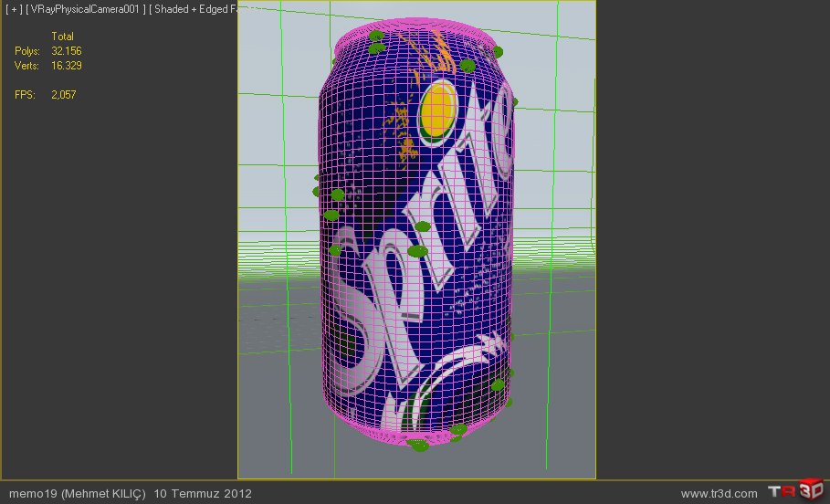Click the "Verts:" statistics label
Screen dimensions: 830x504
(x=26, y=66)
